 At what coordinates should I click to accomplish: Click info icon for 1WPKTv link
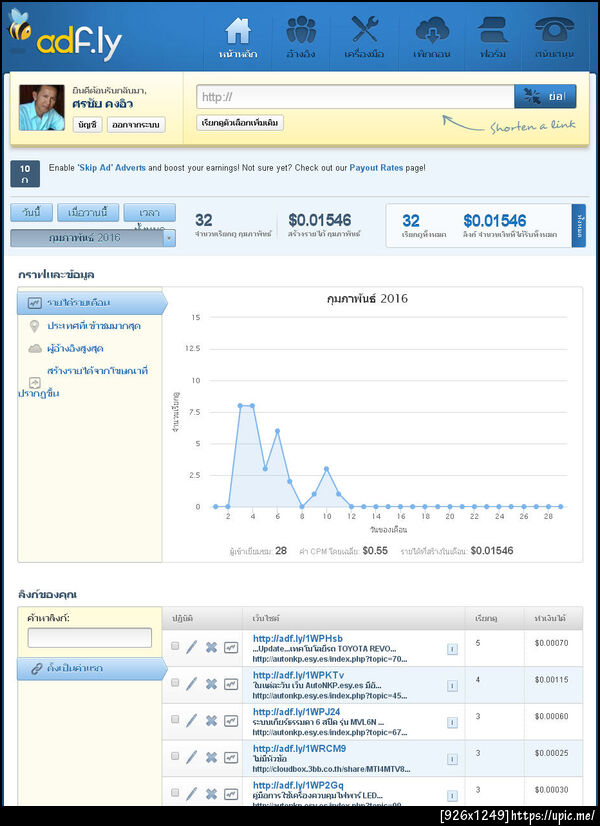452,685
